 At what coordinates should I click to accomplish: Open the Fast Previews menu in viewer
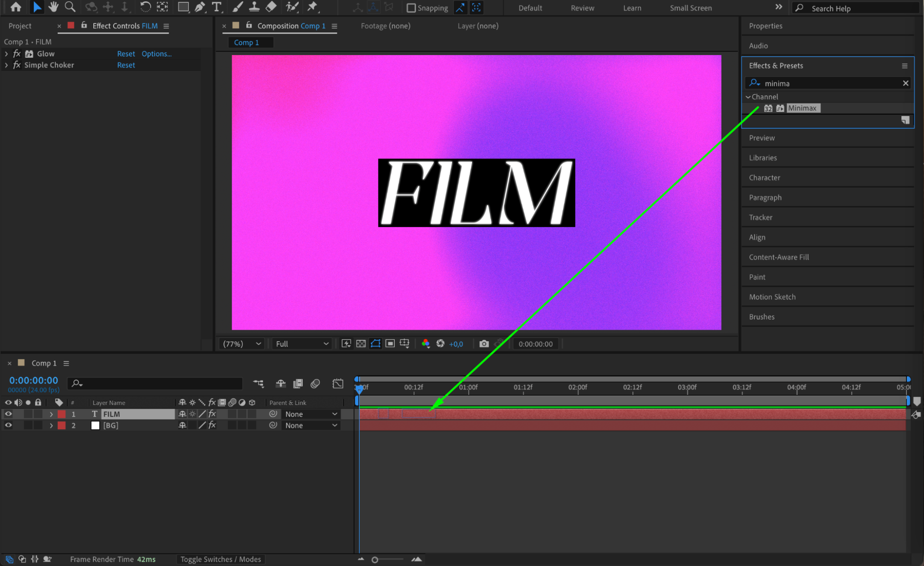pos(346,344)
